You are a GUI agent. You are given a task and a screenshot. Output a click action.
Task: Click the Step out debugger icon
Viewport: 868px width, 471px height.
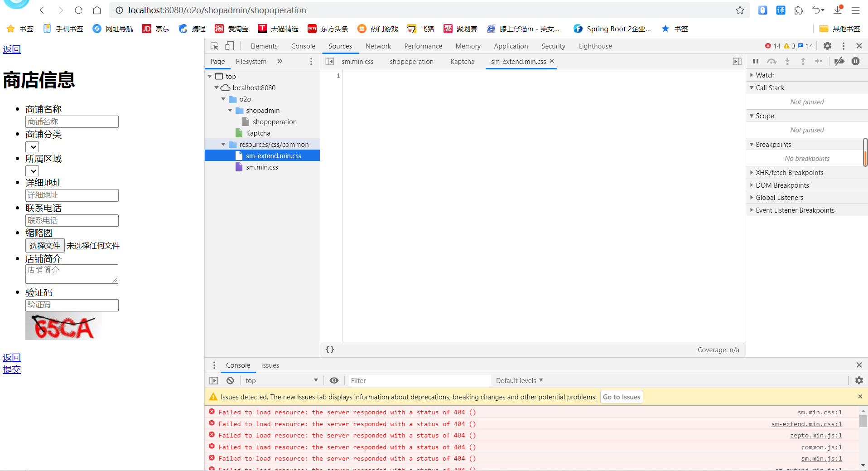[803, 61]
